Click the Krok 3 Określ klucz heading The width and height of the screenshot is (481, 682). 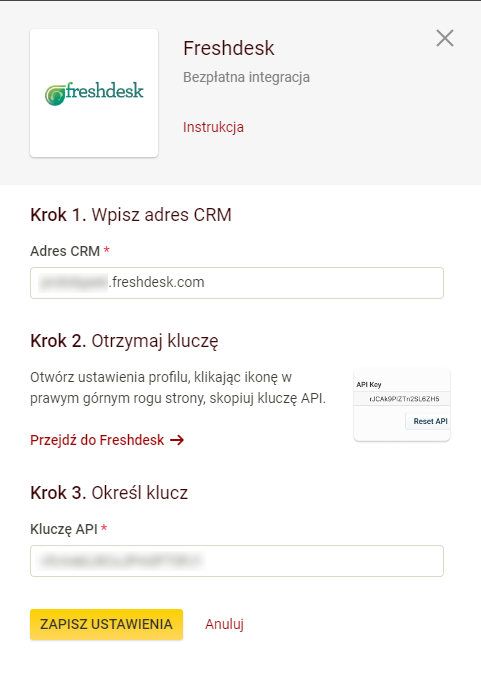click(x=109, y=493)
